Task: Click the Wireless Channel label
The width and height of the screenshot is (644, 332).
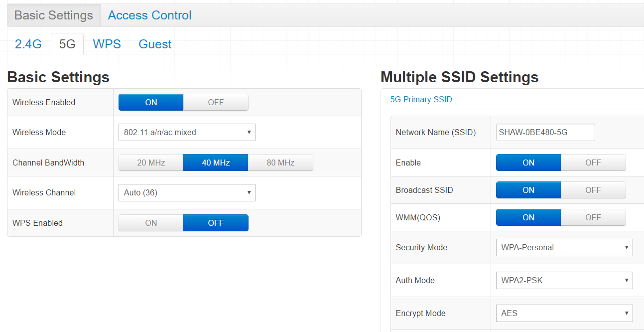Action: tap(44, 192)
